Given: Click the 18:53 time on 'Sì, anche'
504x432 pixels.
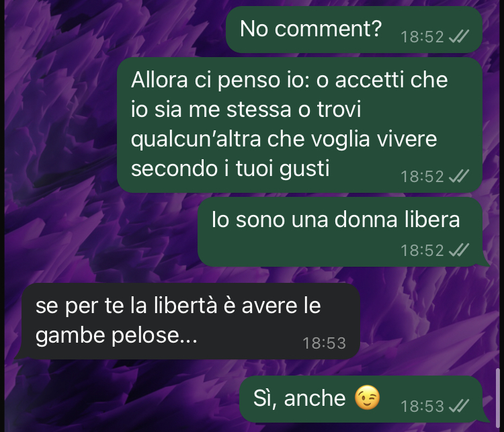Looking at the screenshot, I should pyautogui.click(x=422, y=406).
